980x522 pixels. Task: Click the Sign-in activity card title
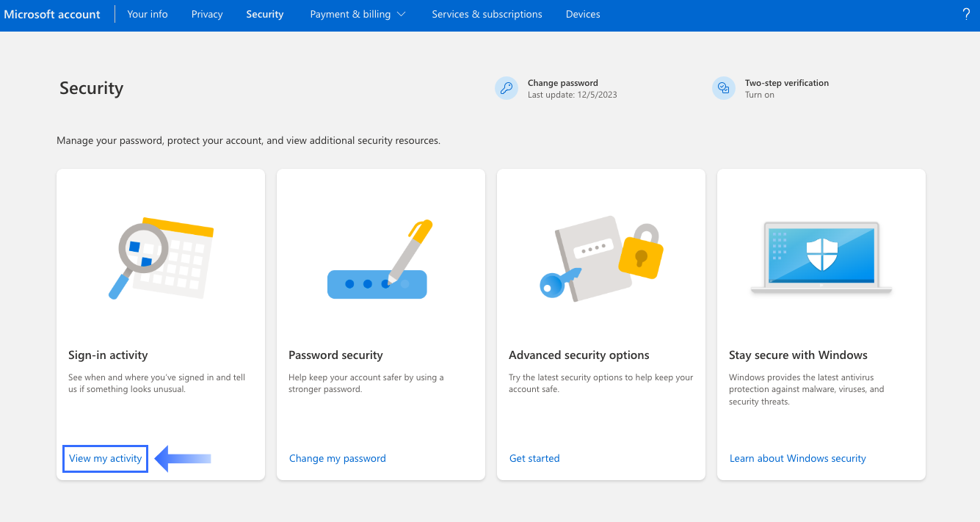click(x=108, y=355)
